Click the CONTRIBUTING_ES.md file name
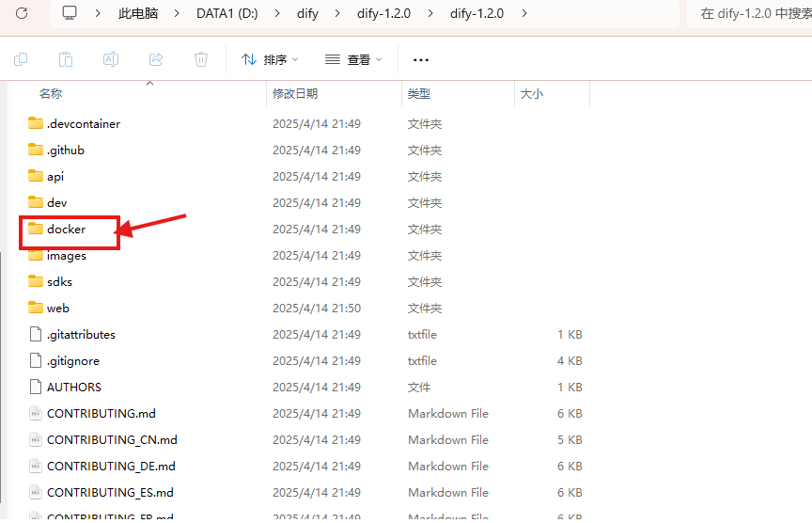 tap(110, 492)
